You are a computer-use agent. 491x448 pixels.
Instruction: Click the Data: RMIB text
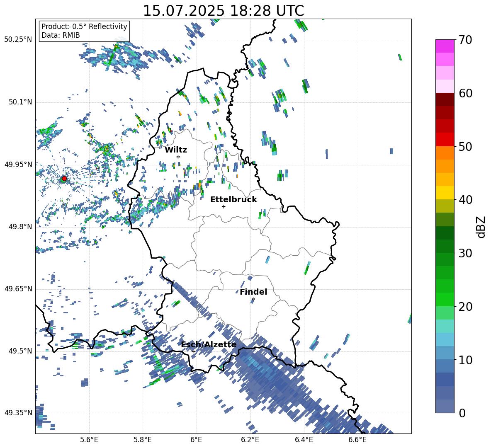61,35
